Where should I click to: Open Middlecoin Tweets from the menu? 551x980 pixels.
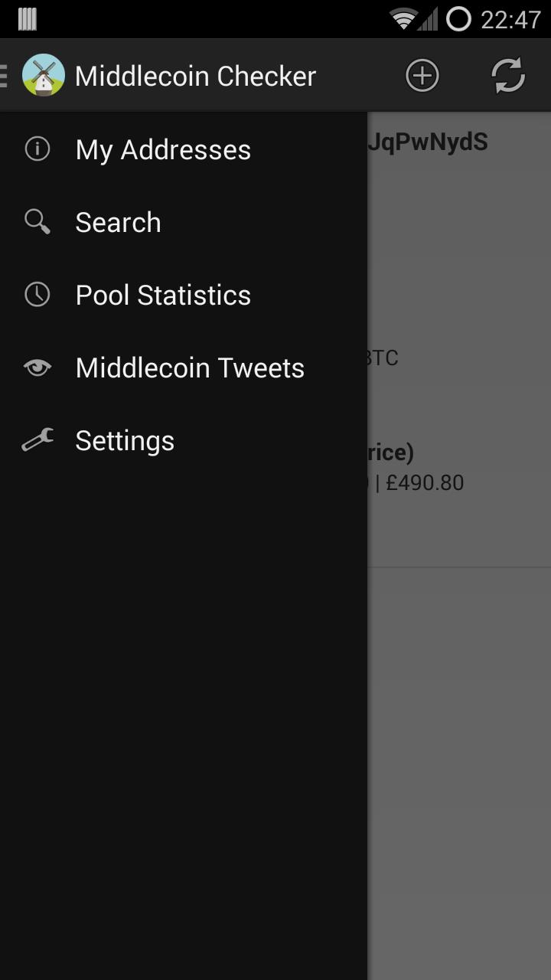coord(189,367)
